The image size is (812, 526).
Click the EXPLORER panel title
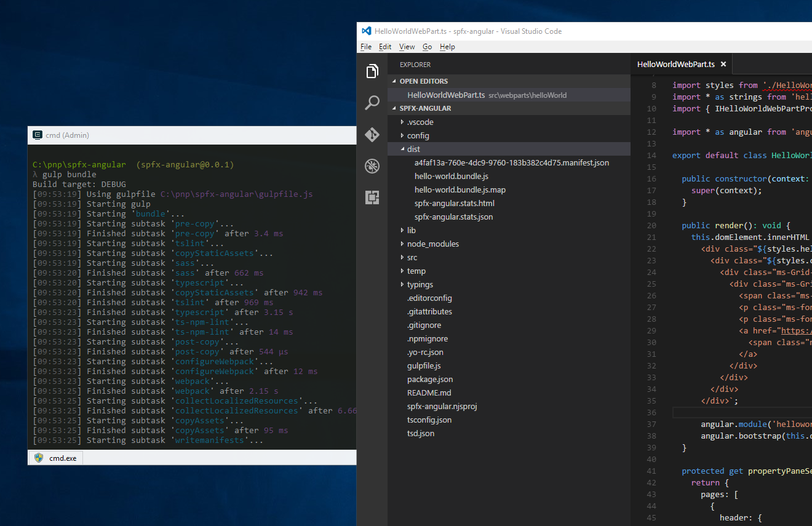click(415, 65)
